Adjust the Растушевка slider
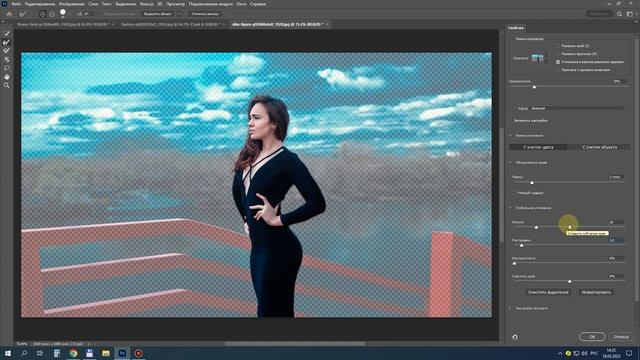 [522, 245]
